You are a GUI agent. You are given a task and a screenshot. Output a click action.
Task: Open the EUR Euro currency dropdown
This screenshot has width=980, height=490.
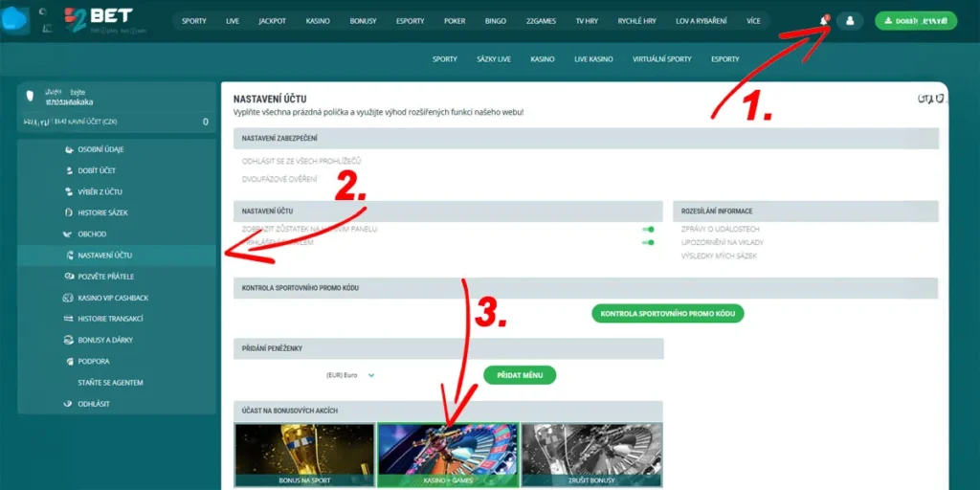(350, 375)
